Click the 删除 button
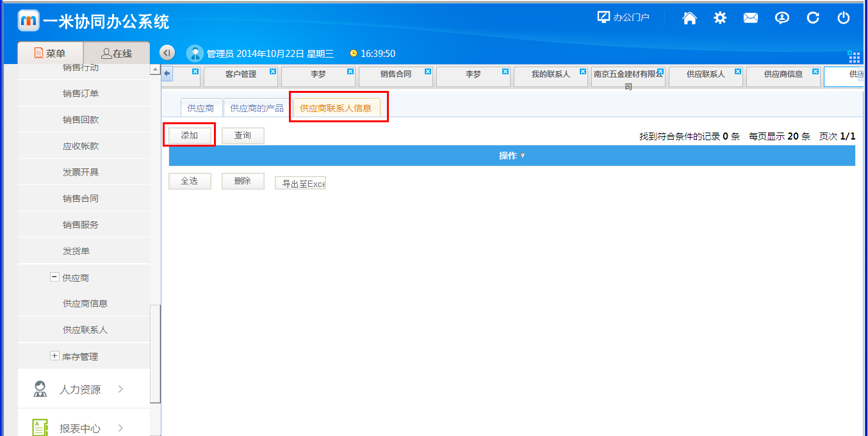 tap(243, 181)
